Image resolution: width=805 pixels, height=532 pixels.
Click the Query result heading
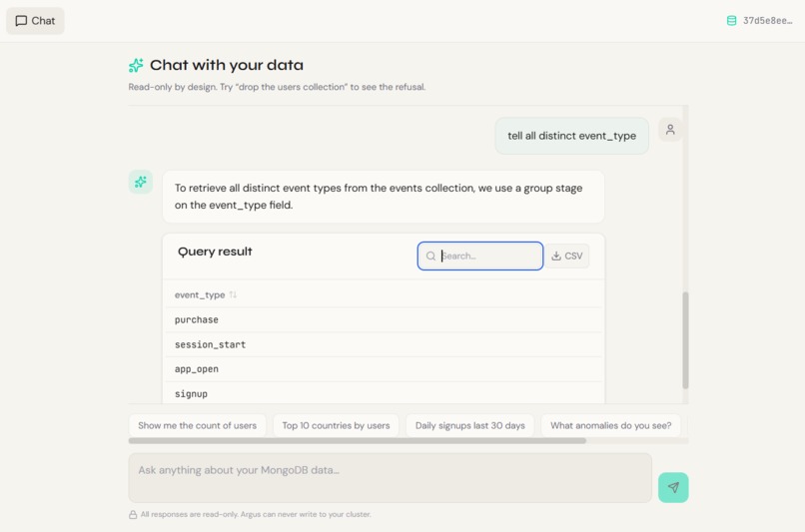[215, 252]
